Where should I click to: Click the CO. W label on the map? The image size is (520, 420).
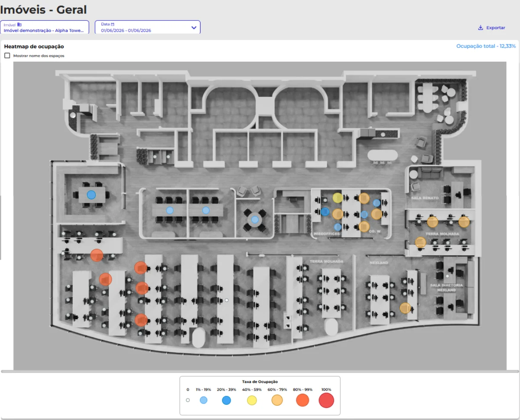point(374,232)
